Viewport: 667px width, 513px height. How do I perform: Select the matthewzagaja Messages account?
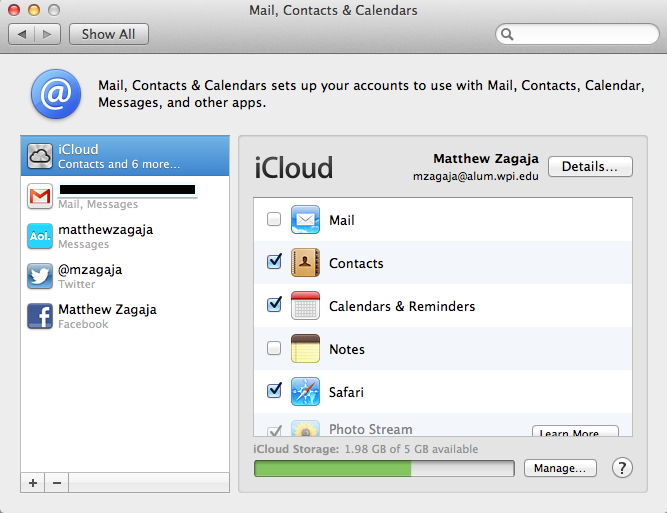pos(125,236)
